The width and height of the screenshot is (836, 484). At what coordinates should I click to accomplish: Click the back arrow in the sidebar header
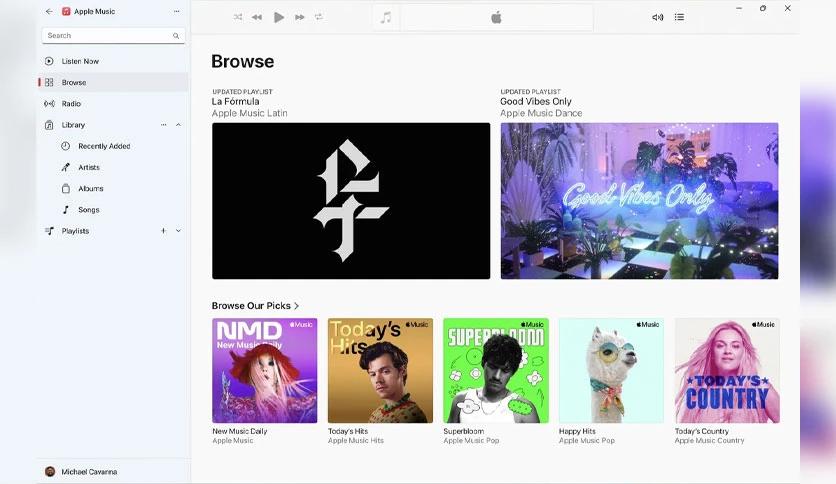click(49, 11)
